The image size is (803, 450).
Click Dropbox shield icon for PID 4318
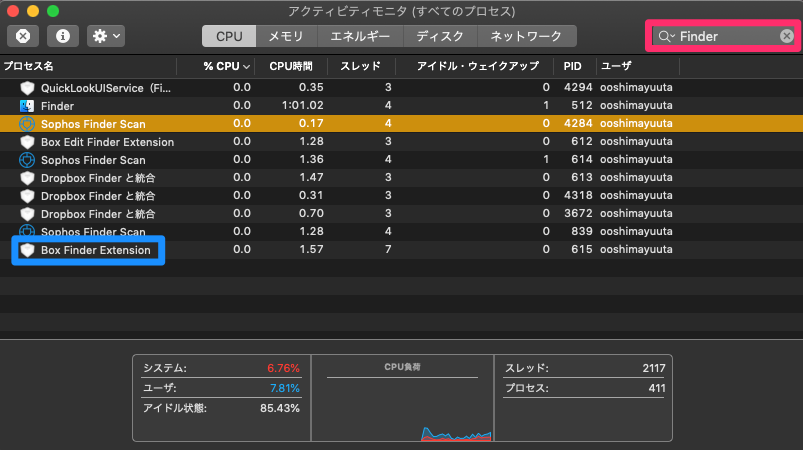pyautogui.click(x=27, y=196)
